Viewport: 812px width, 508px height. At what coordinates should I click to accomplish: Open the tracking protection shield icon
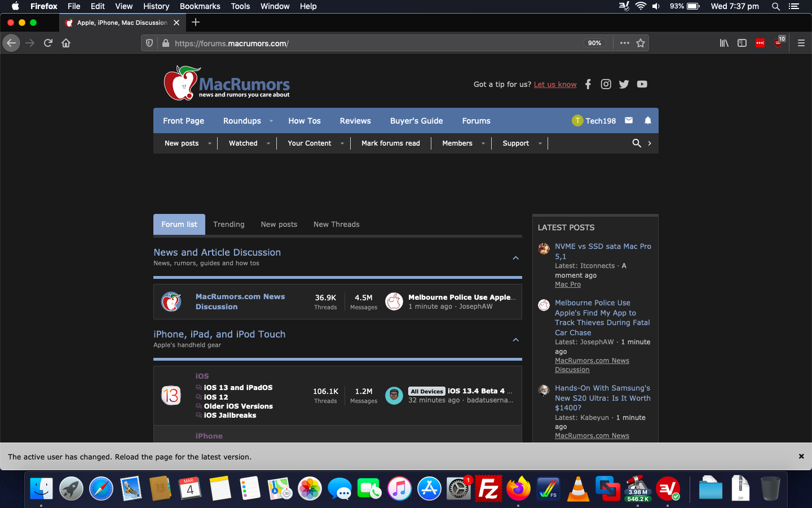[149, 43]
